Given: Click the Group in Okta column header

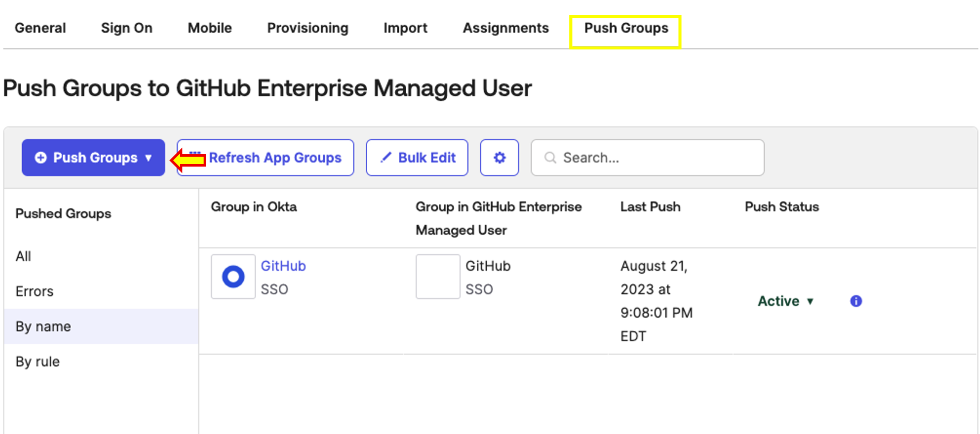Looking at the screenshot, I should (254, 207).
